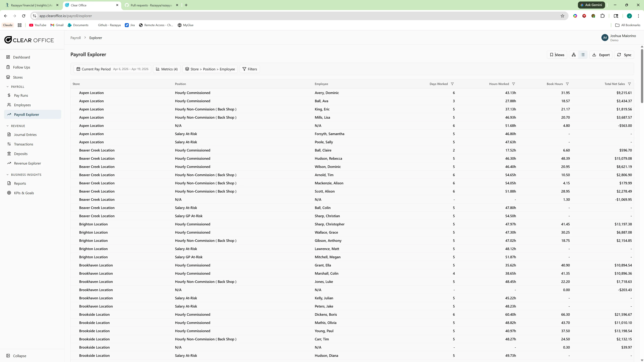Click the Metrics chart icon
The image size is (644, 362).
[x=158, y=69]
